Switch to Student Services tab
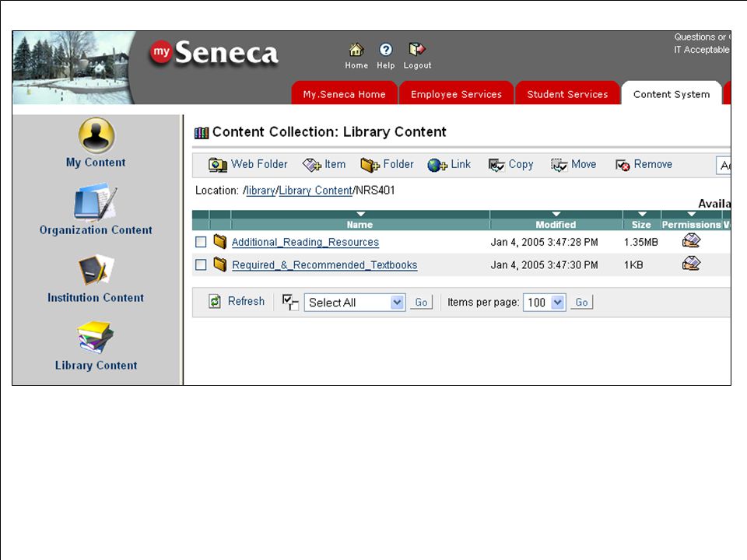This screenshot has width=747, height=560. [x=567, y=93]
